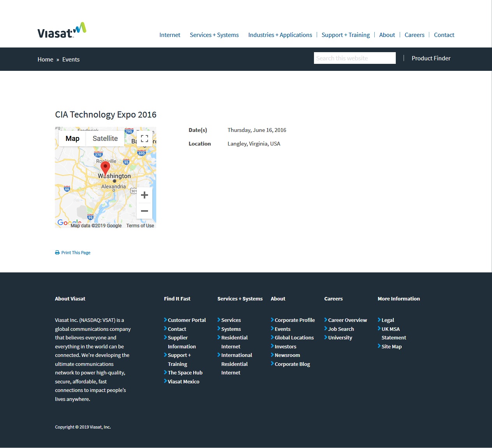Click the Viasat logo
The width and height of the screenshot is (492, 448).
(62, 30)
